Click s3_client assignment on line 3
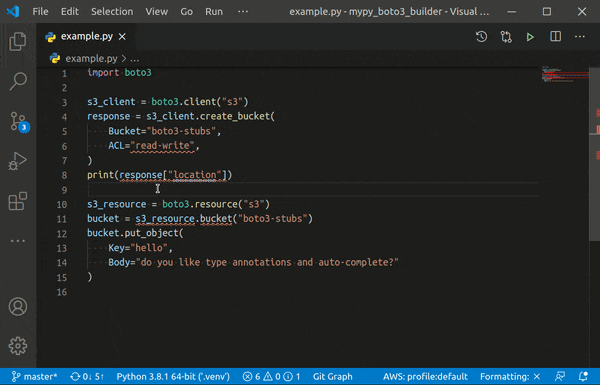 [x=168, y=102]
